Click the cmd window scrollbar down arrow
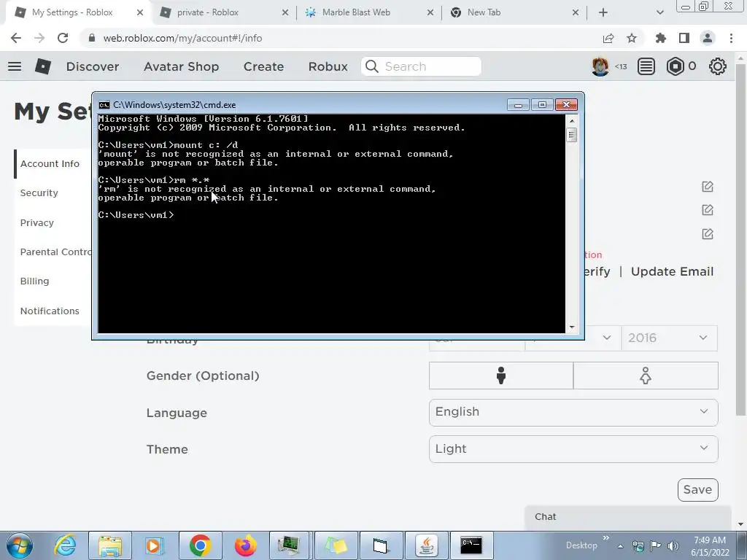Viewport: 747px width, 560px height. pyautogui.click(x=572, y=327)
